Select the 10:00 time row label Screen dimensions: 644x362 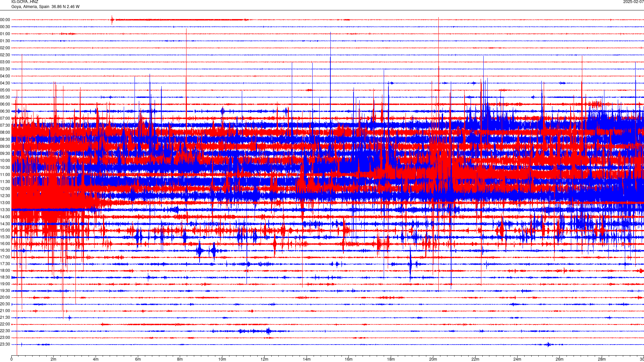[x=5, y=161]
